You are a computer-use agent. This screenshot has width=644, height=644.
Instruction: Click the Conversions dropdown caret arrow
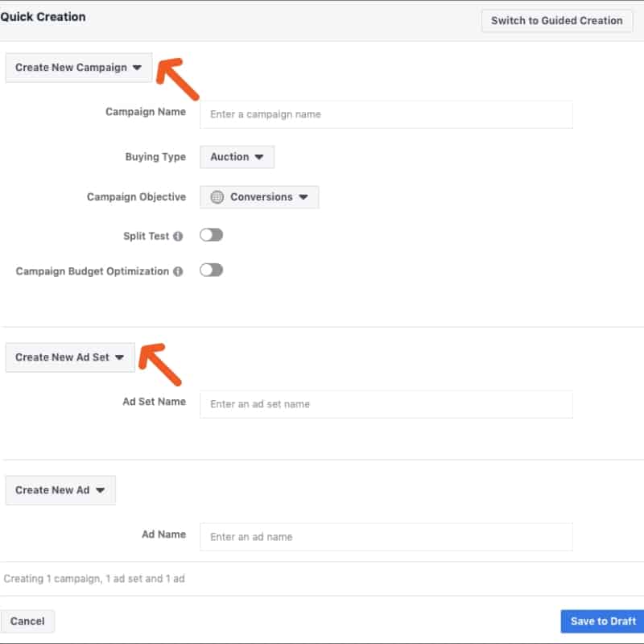(x=303, y=197)
